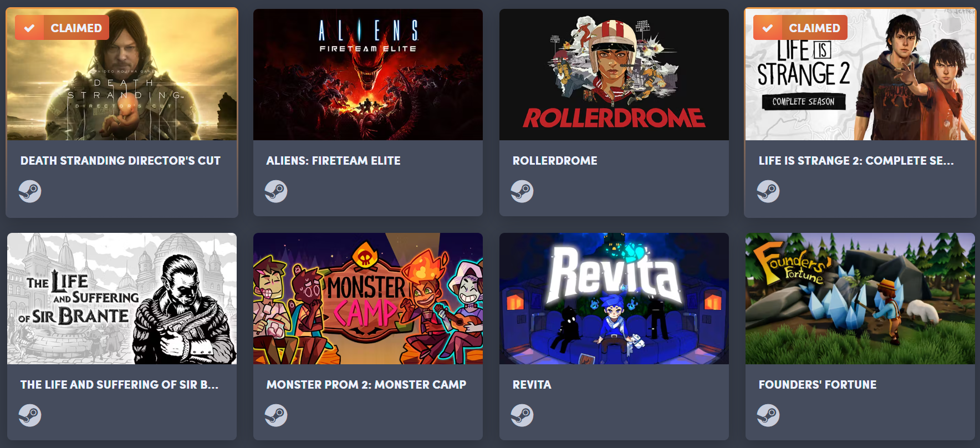
Task: Open the Monster Prom 2: Monster Camp title
Action: [x=366, y=385]
